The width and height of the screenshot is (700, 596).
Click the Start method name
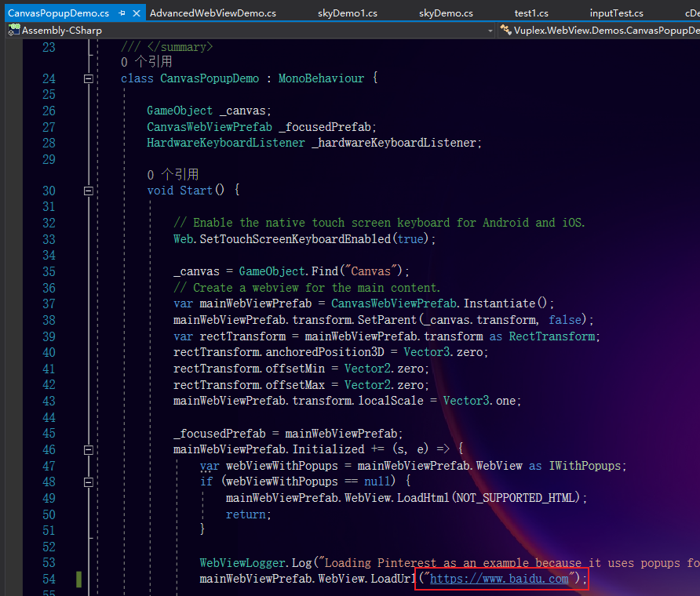(x=196, y=191)
